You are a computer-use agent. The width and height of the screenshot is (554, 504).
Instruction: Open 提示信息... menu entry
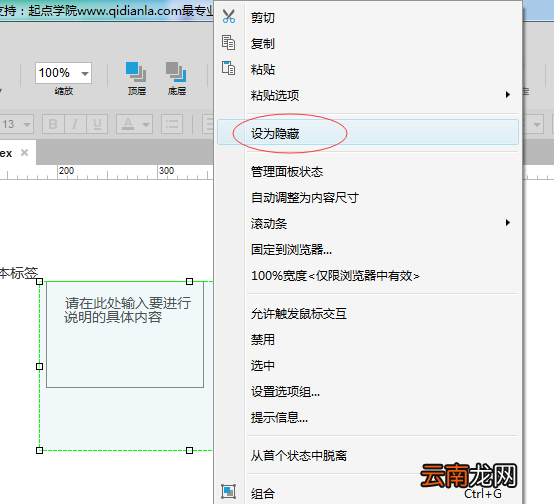pos(368,418)
